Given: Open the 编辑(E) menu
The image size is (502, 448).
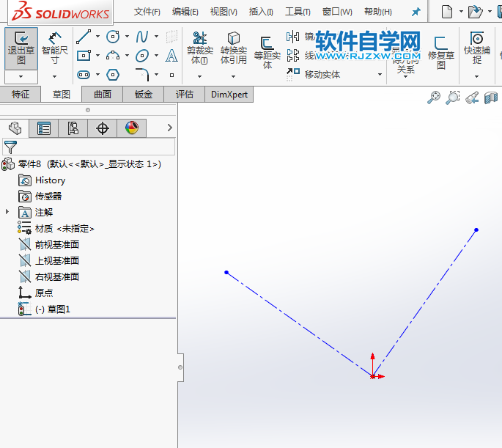Looking at the screenshot, I should tap(185, 12).
